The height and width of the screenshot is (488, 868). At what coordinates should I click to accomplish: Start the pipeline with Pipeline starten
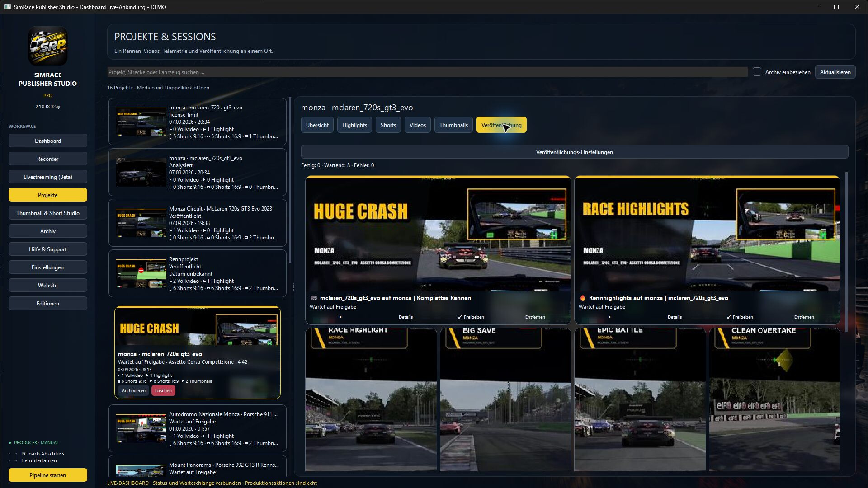pyautogui.click(x=48, y=475)
